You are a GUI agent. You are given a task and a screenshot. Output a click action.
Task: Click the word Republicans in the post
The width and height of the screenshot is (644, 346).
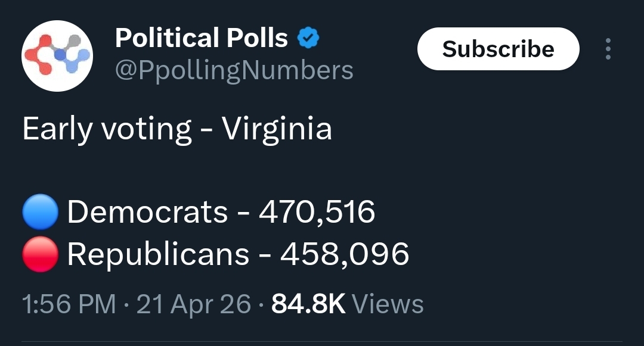(x=158, y=254)
